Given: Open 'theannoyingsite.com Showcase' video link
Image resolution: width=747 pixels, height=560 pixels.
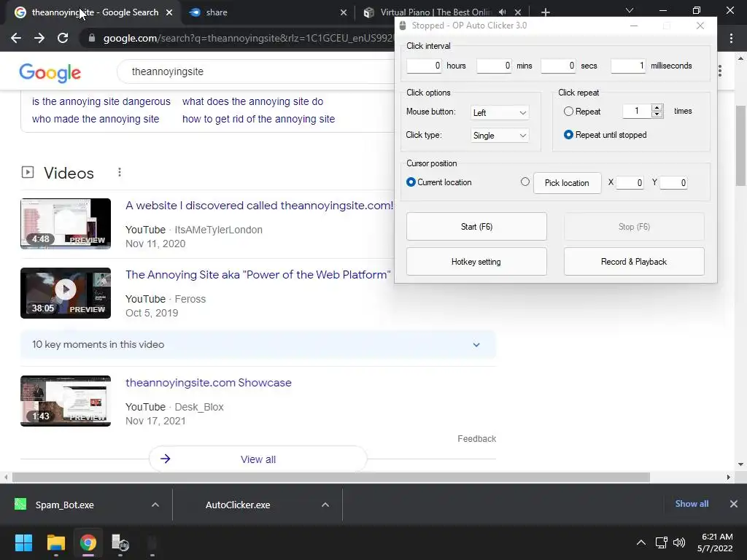Looking at the screenshot, I should click(208, 383).
